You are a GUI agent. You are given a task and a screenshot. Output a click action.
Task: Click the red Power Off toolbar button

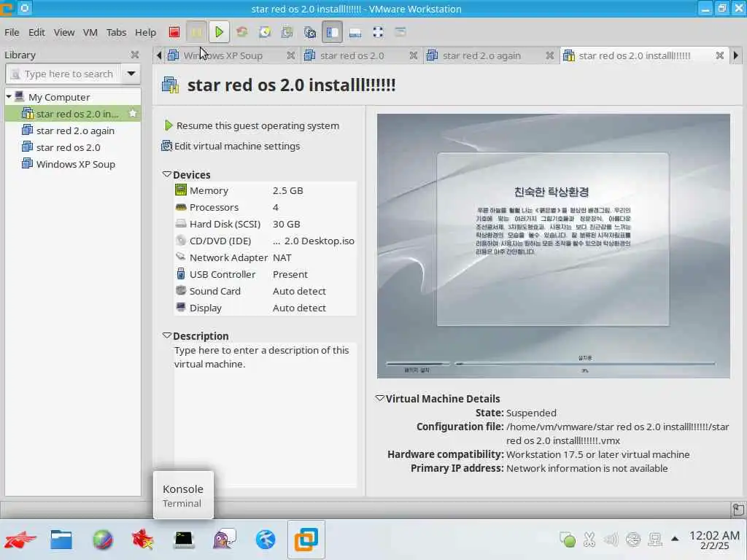174,32
